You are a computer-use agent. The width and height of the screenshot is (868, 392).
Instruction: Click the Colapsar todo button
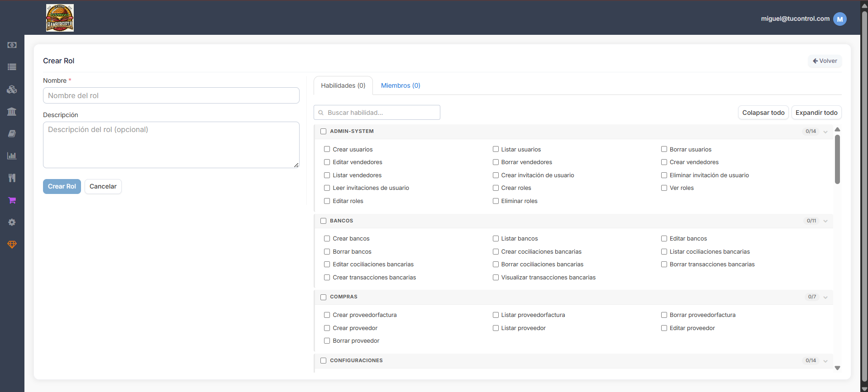[x=763, y=113]
